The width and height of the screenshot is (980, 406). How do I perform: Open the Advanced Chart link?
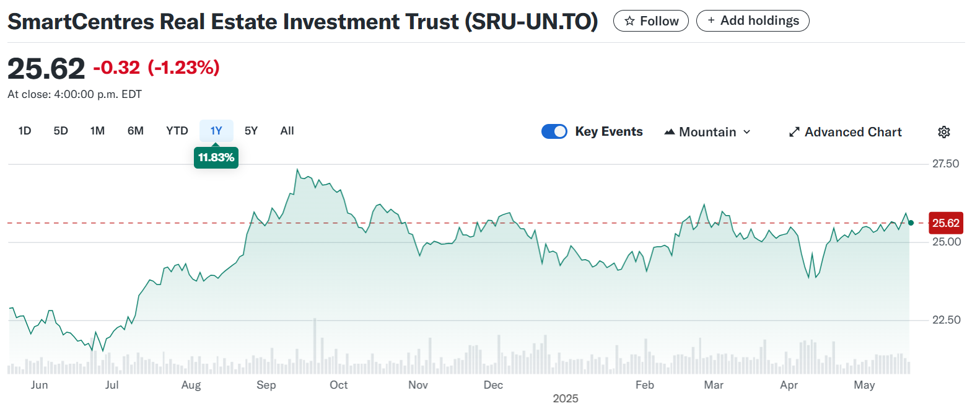[x=852, y=132]
